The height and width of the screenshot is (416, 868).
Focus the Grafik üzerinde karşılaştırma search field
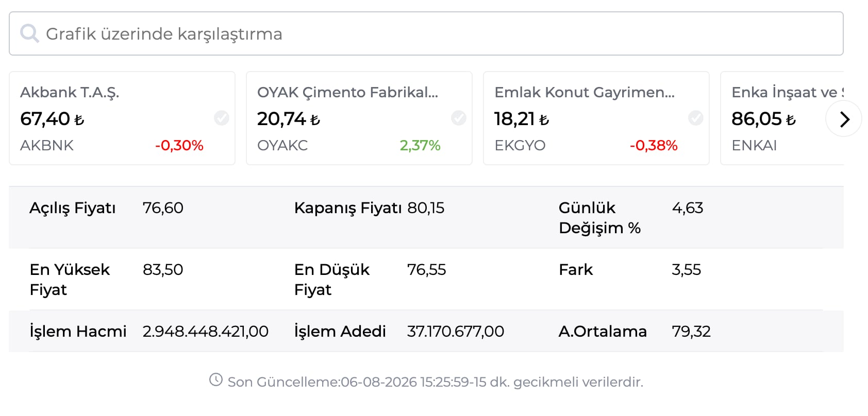tap(426, 33)
